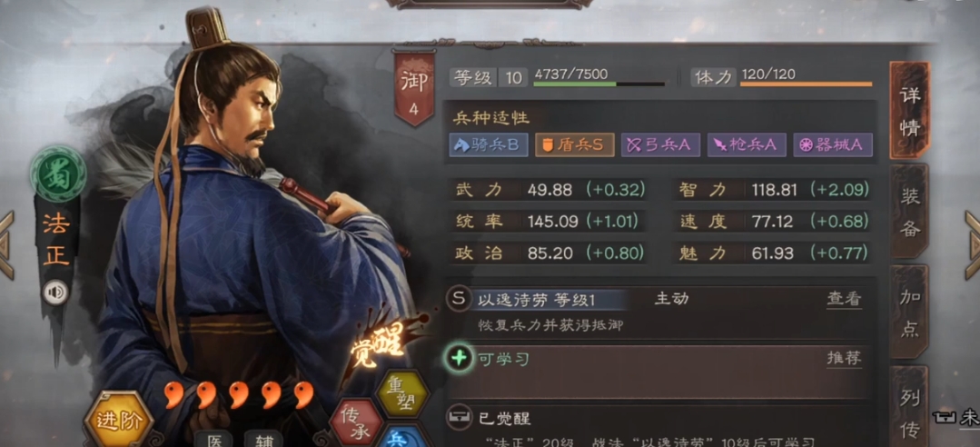
Task: Select the 弓兵A troop type tag
Action: click(x=660, y=145)
